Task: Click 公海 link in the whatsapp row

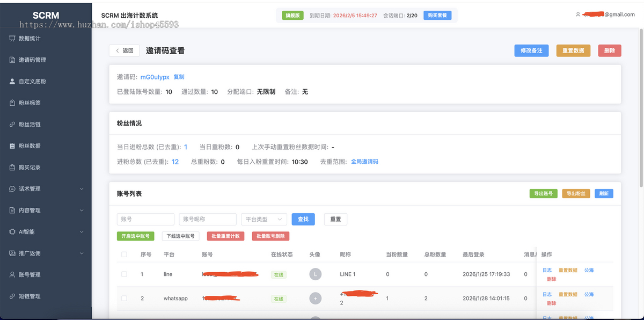Action: pyautogui.click(x=589, y=295)
